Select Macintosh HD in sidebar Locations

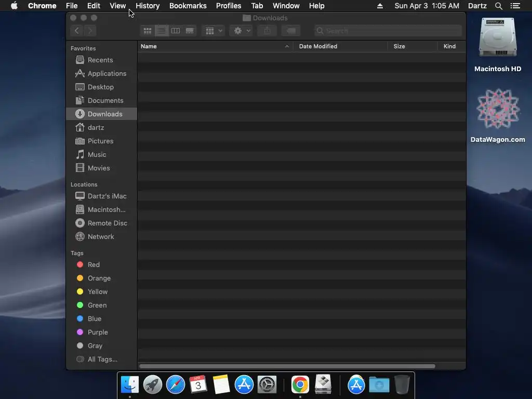101,210
